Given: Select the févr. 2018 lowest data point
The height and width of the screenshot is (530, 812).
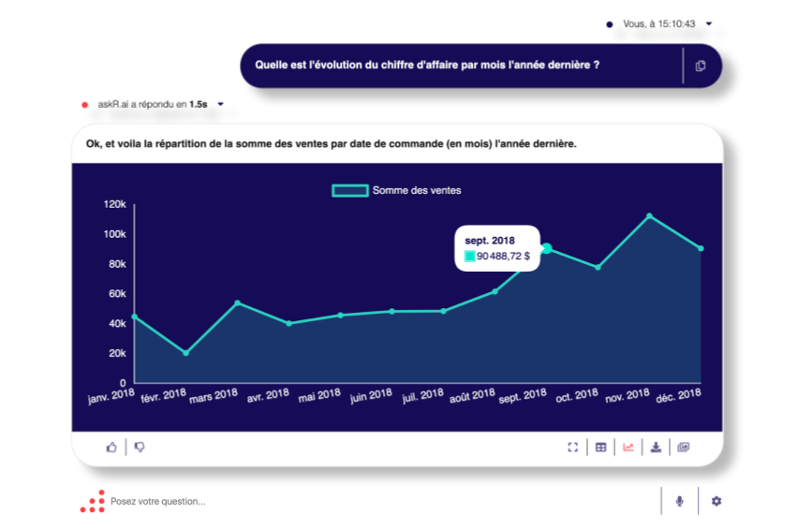Looking at the screenshot, I should 186,353.
